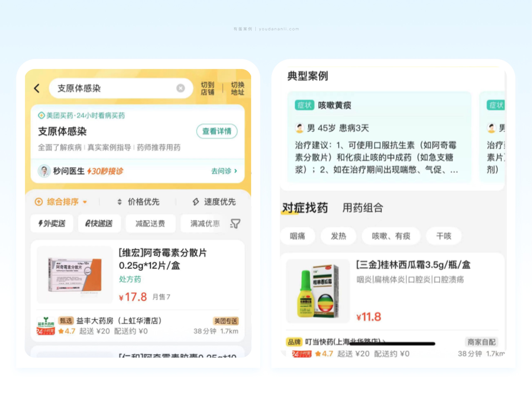Viewport: 532px width, 398px height.
Task: Click the green 症状 tag icon
Action: tap(304, 105)
